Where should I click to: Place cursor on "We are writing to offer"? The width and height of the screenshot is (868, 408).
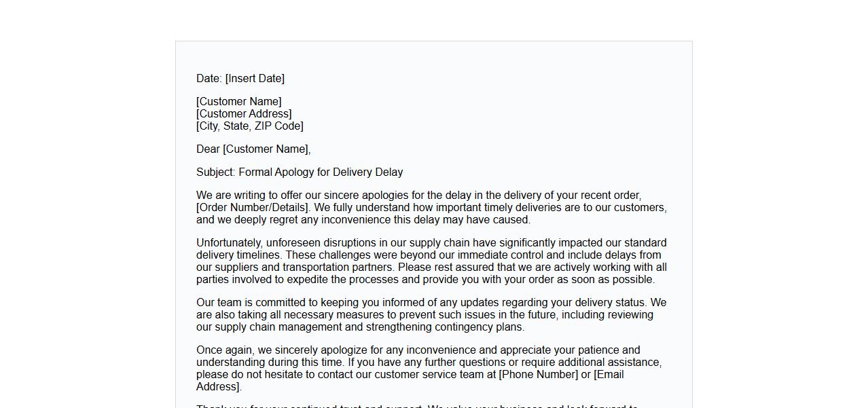coord(249,196)
